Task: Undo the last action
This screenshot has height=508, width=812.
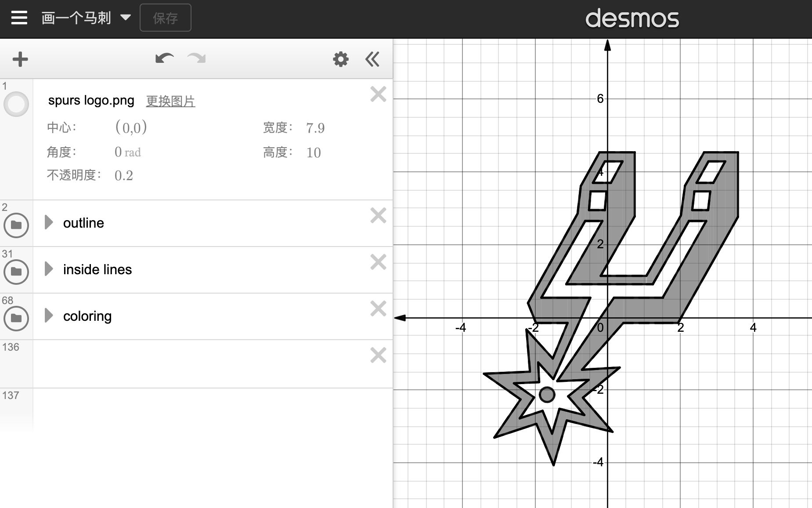Action: [x=165, y=58]
